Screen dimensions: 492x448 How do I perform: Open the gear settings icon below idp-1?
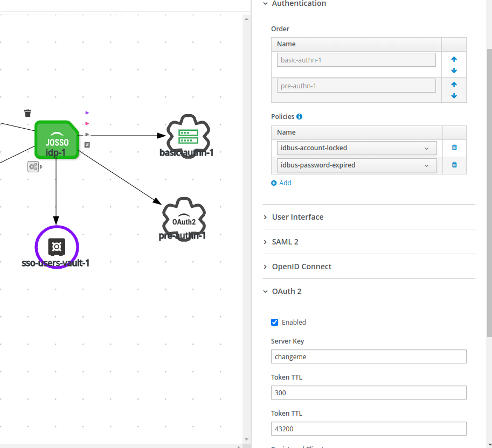(33, 166)
